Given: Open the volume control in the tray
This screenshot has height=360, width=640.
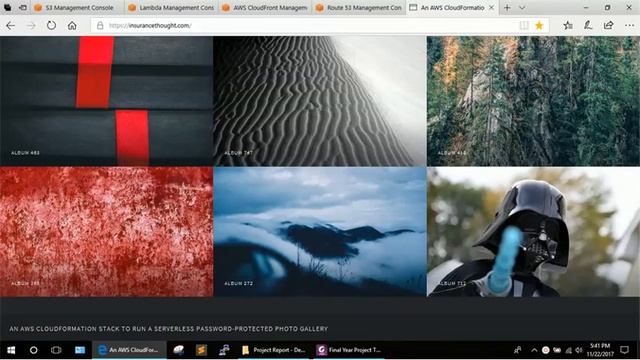Looking at the screenshot, I should pos(579,350).
